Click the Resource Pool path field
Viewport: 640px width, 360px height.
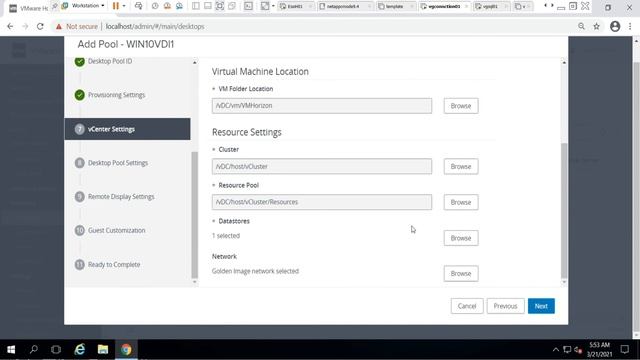click(x=322, y=202)
